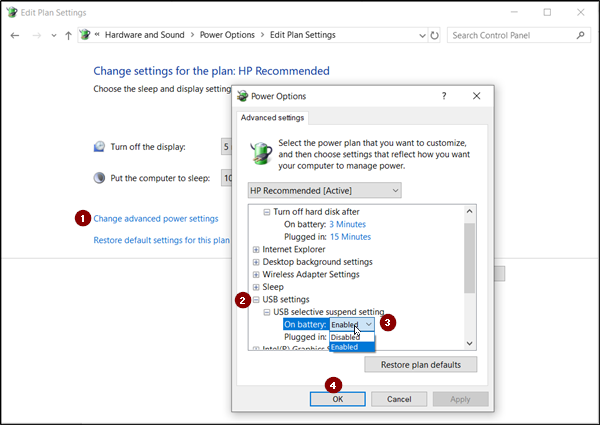
Task: Click the help question mark in Power Options
Action: point(444,96)
